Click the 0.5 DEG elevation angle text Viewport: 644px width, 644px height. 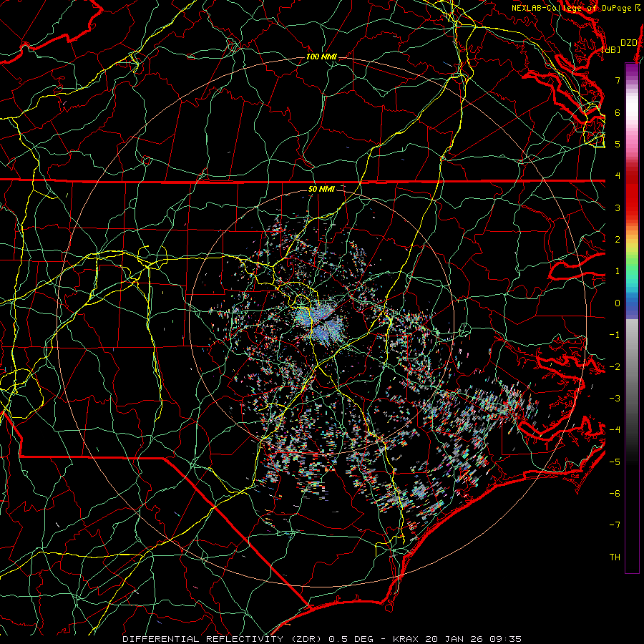pos(351,639)
